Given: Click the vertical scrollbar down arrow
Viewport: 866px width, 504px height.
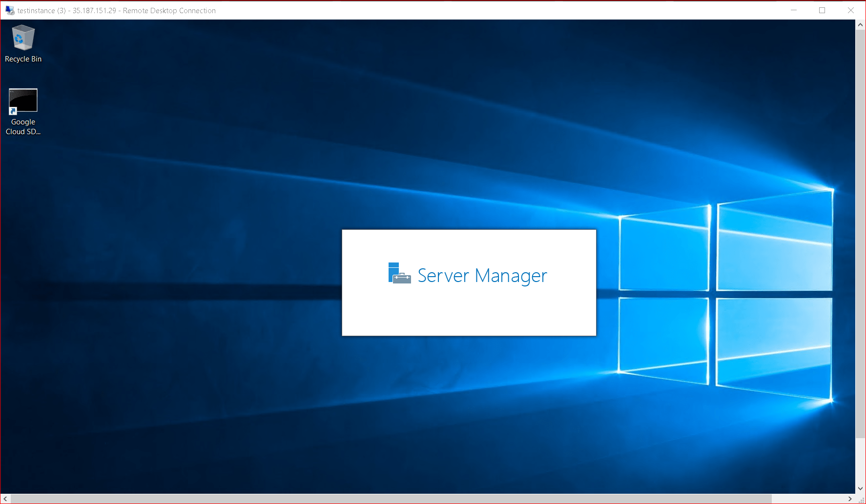Looking at the screenshot, I should pos(861,488).
